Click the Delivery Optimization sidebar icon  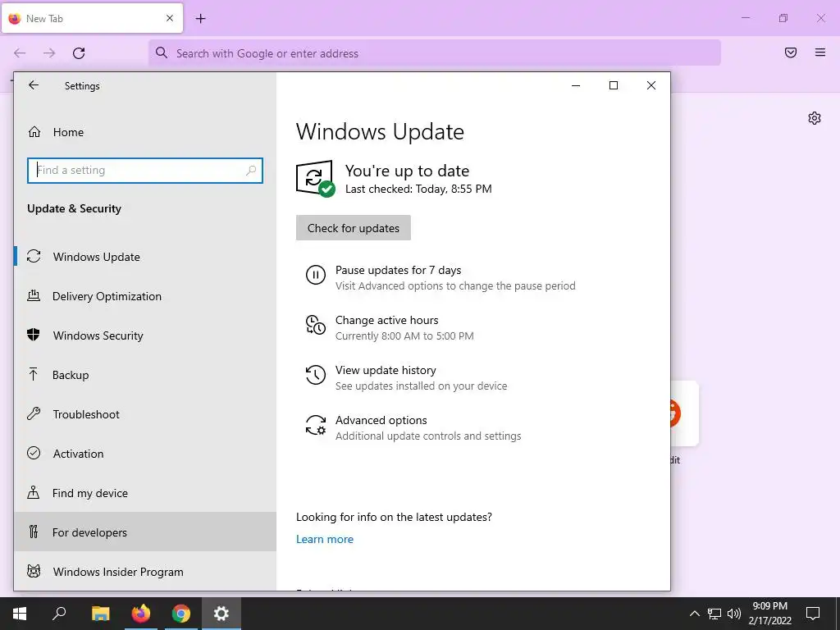34,295
